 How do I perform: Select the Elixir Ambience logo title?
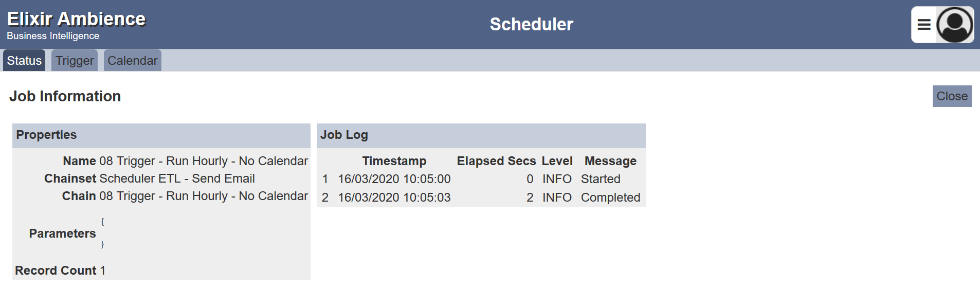tap(76, 19)
